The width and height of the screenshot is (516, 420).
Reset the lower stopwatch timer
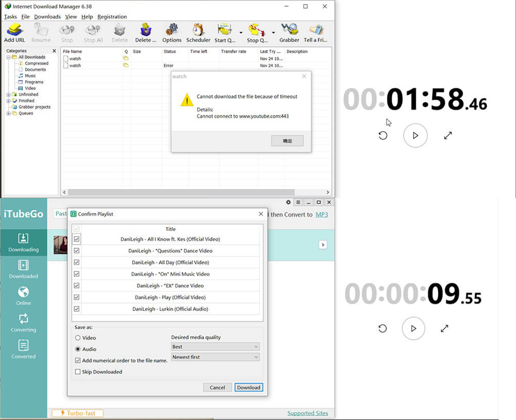coord(382,328)
